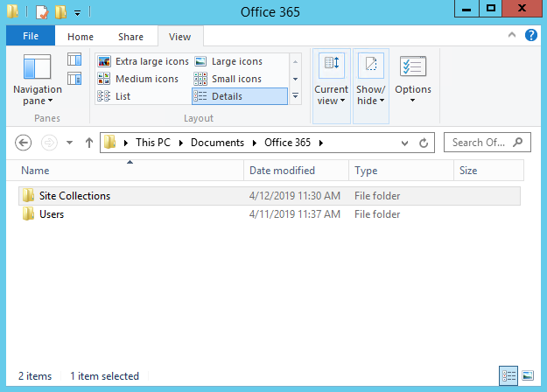Image resolution: width=547 pixels, height=392 pixels.
Task: Open Customize Quick Access Toolbar dropdown
Action: click(77, 13)
